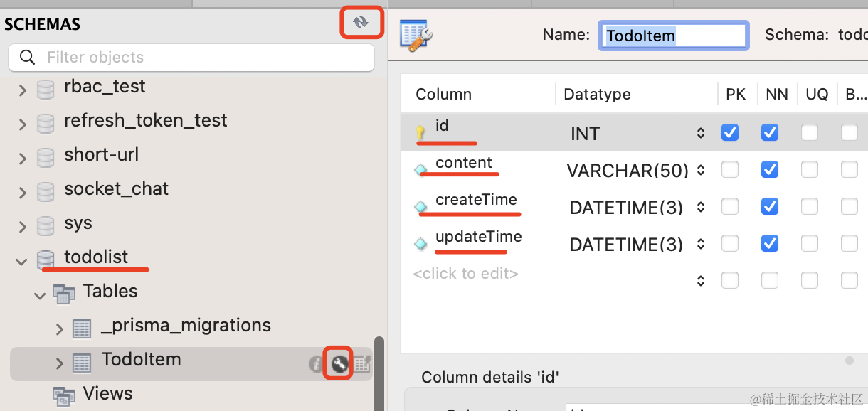Enable UQ checkbox for createTime column
868x411 pixels.
tap(810, 206)
